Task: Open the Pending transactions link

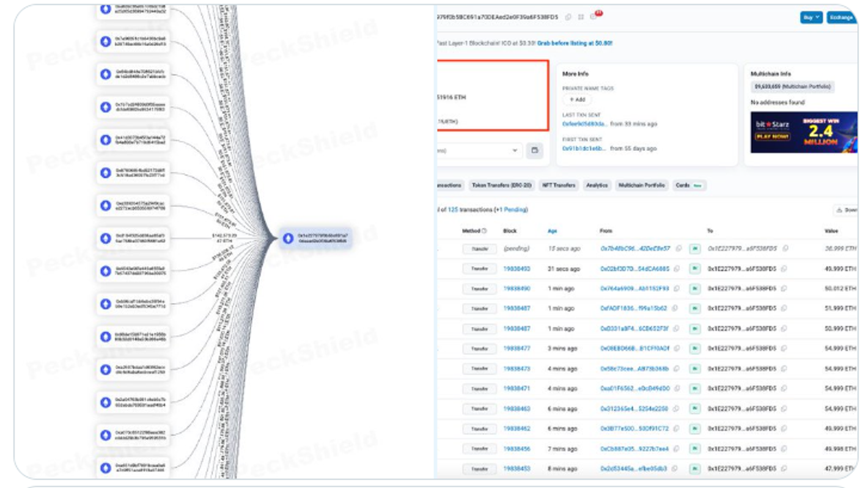Action: pos(512,209)
